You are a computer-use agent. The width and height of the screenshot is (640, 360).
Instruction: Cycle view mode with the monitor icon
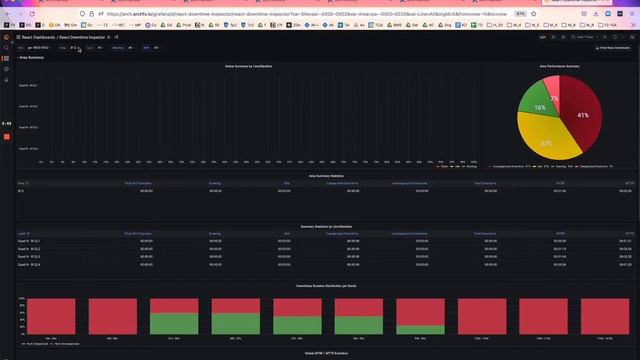tap(632, 37)
